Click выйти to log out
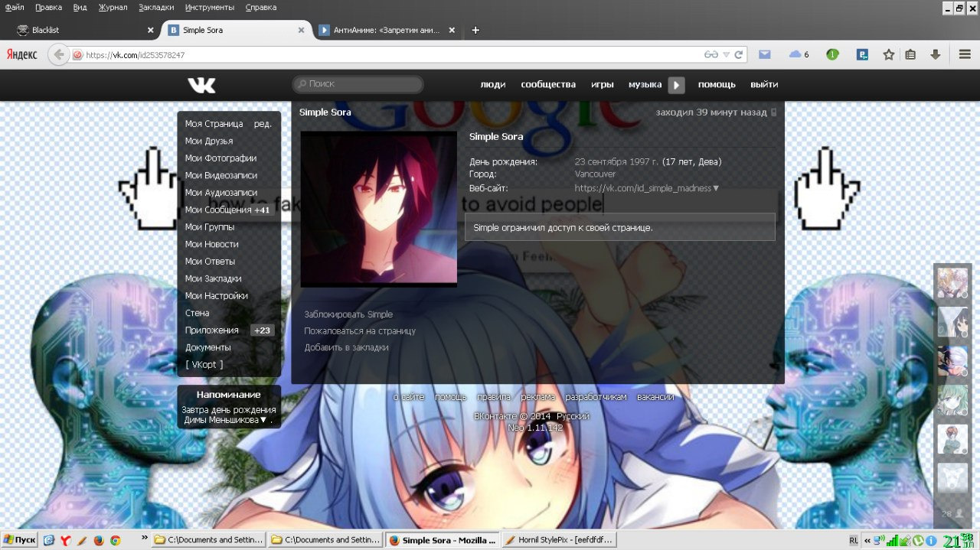The height and width of the screenshot is (550, 980). pyautogui.click(x=764, y=84)
